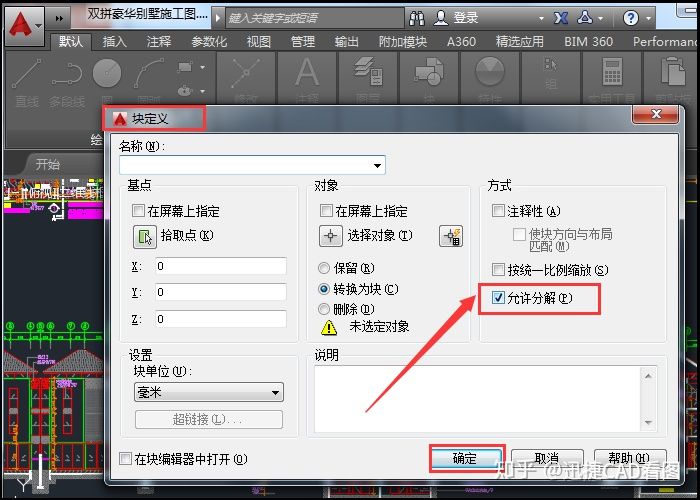The width and height of the screenshot is (700, 500).
Task: Switch to Default (默认) ribbon tab
Action: 71,42
